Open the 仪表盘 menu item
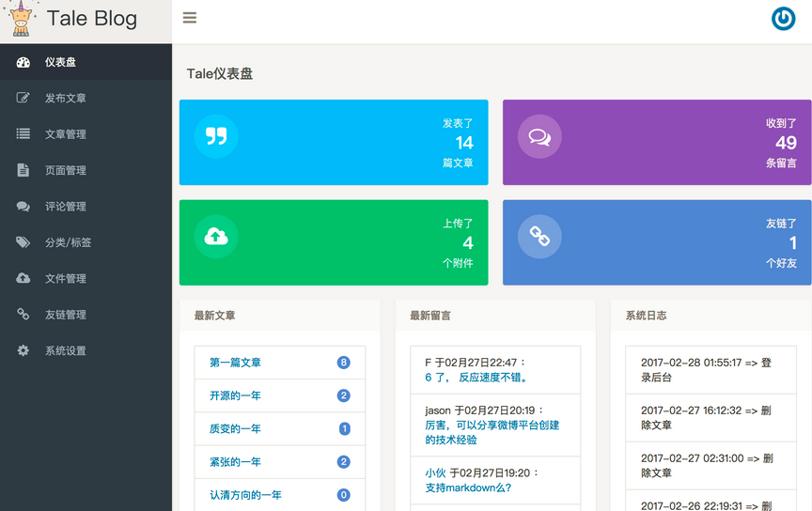This screenshot has height=511, width=812. coord(86,62)
